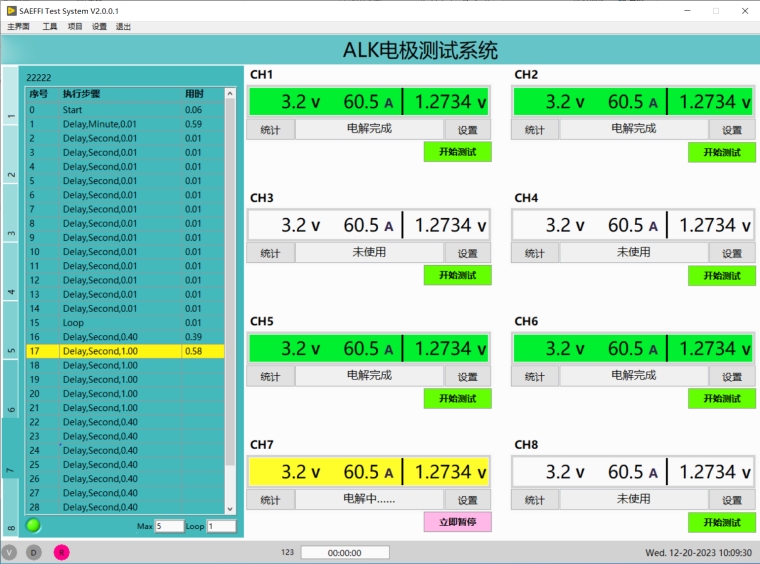Open 设置 for channel CH4
Image resolution: width=760 pixels, height=564 pixels.
pos(732,253)
